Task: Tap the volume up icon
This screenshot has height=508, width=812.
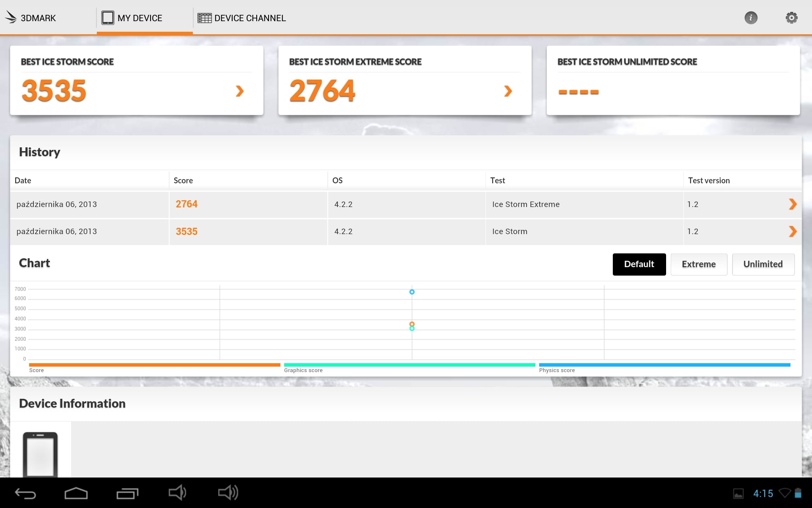Action: (x=228, y=492)
